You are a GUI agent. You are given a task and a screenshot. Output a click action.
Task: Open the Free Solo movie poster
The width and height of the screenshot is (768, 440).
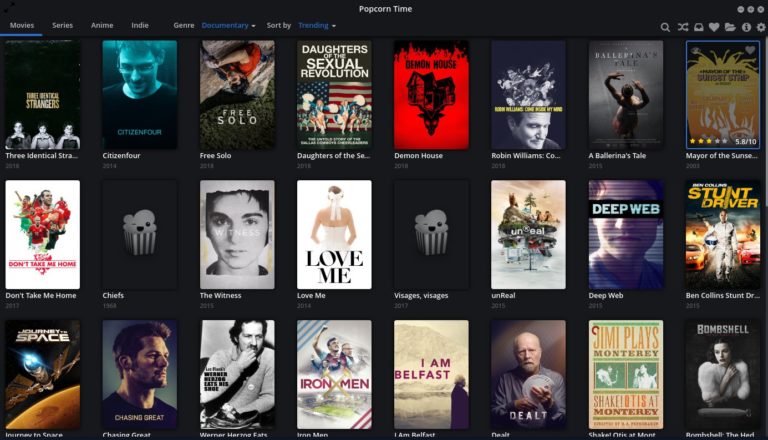coord(237,95)
